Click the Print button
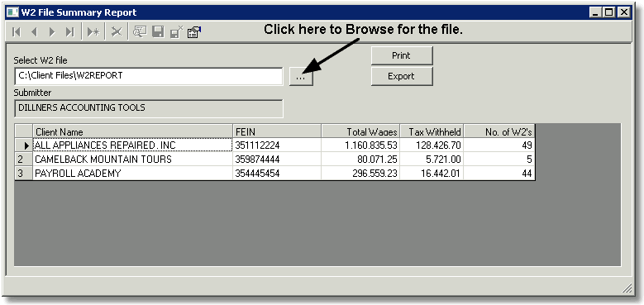Screen dimensions: 644x305 [402, 55]
